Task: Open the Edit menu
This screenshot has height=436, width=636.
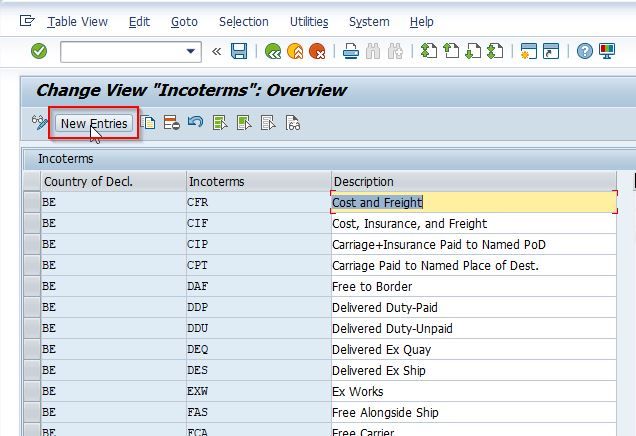Action: (x=139, y=21)
